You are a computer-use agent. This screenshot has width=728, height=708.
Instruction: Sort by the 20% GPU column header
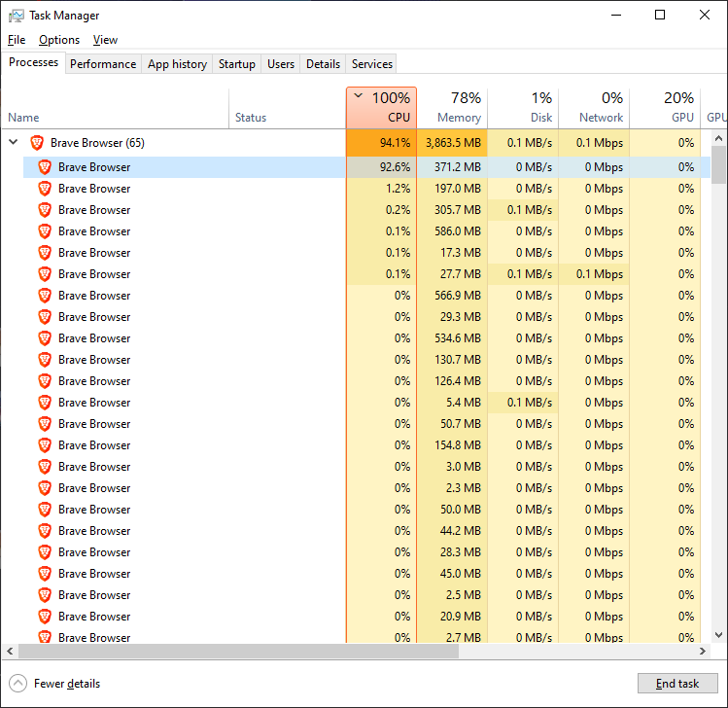(x=665, y=108)
